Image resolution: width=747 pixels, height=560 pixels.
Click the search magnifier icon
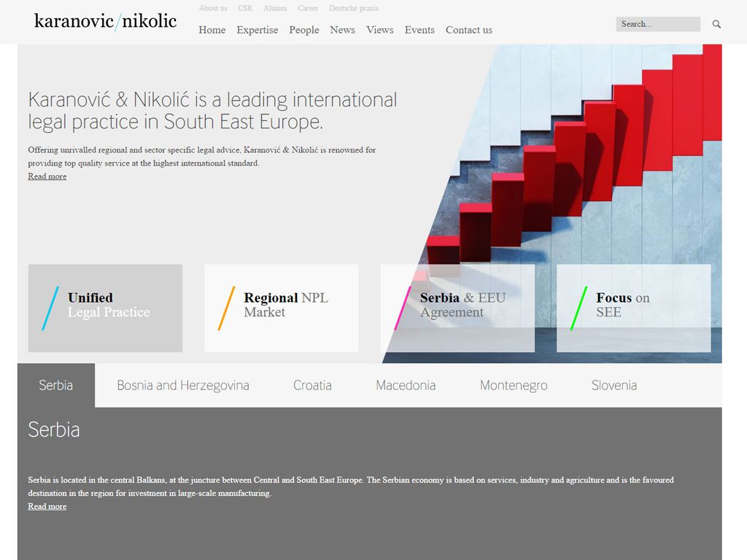pos(716,24)
